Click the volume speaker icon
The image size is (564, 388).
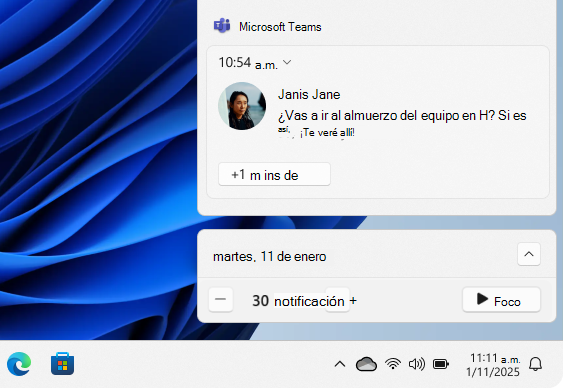pyautogui.click(x=417, y=364)
